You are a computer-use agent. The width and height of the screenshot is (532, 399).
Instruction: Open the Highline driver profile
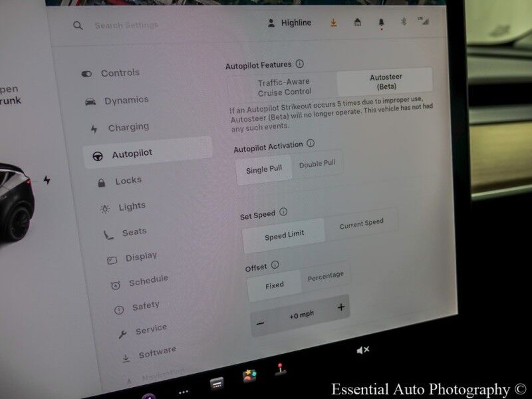click(x=290, y=23)
